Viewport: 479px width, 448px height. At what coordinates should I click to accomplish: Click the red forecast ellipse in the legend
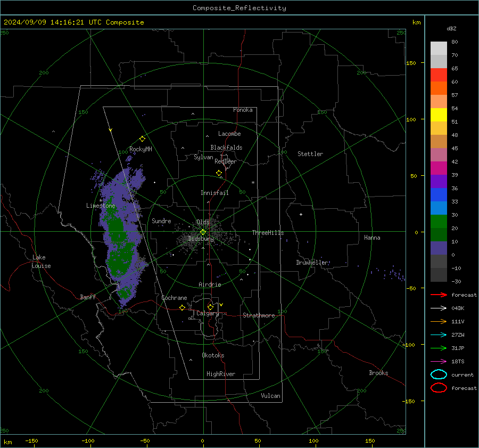439,388
